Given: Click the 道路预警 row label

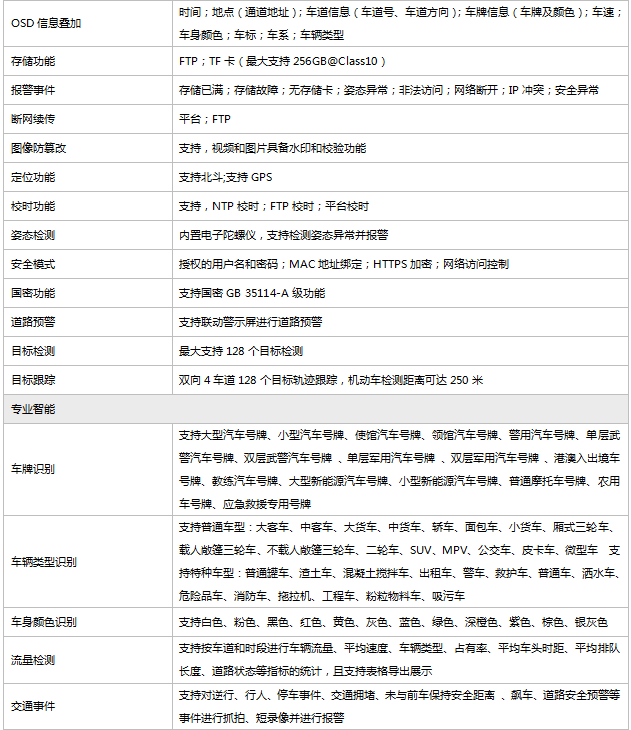Looking at the screenshot, I should pos(32,322).
